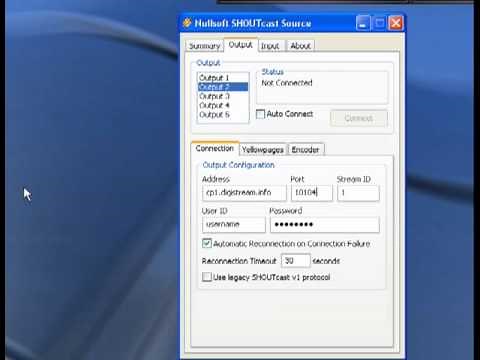
Task: Select the Output tab
Action: pyautogui.click(x=240, y=45)
